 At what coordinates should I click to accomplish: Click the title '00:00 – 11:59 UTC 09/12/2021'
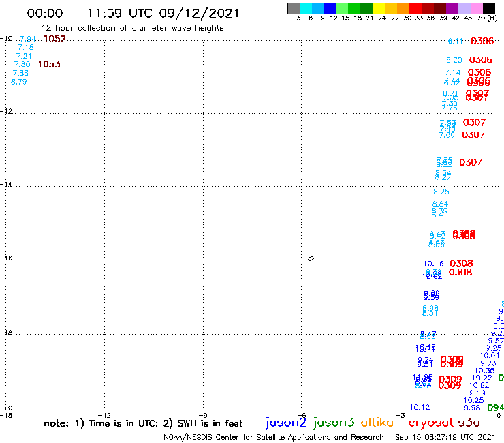133,13
